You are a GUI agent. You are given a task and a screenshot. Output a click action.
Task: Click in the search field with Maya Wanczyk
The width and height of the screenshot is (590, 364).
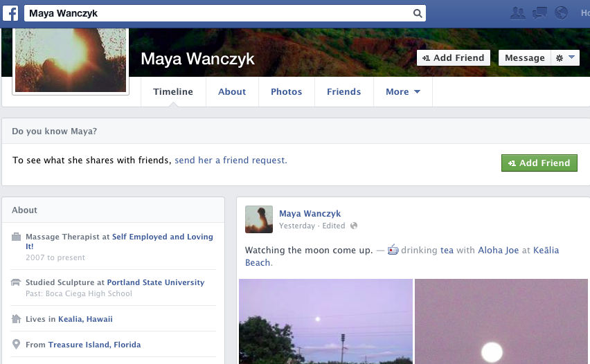pos(218,13)
